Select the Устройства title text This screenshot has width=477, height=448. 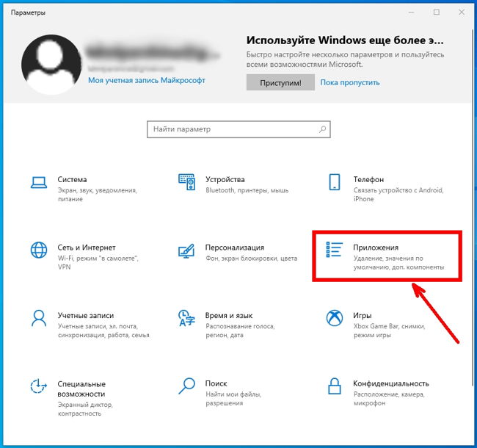pos(225,179)
